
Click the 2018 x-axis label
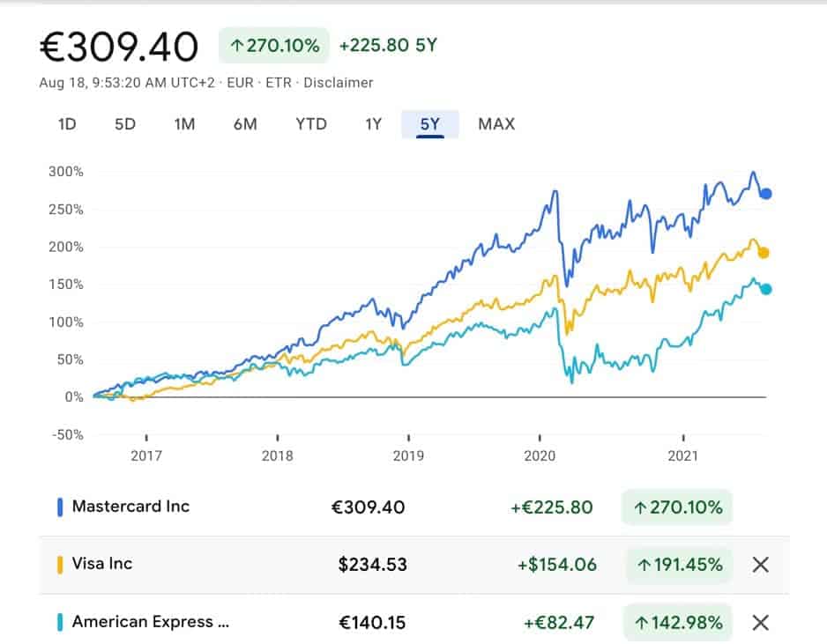278,455
